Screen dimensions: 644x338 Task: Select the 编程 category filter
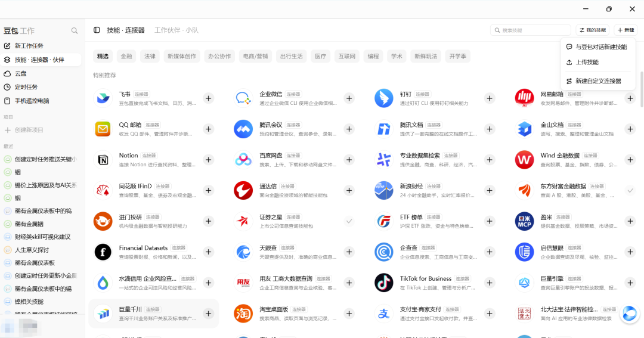coord(373,56)
